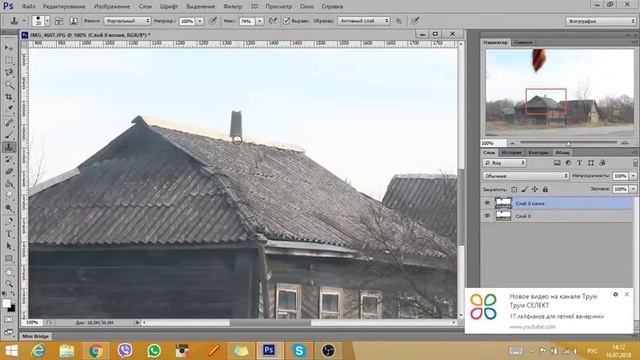Open the Mini Bridge tab

click(x=36, y=336)
